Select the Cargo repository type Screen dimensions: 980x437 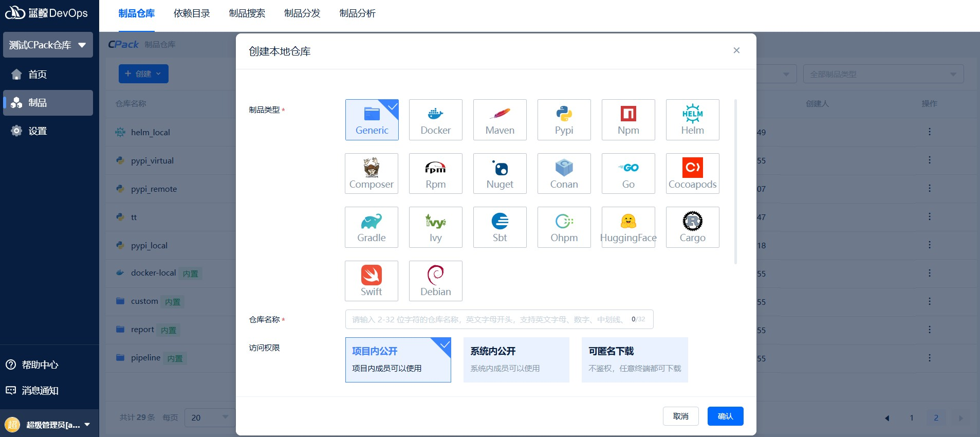tap(692, 227)
